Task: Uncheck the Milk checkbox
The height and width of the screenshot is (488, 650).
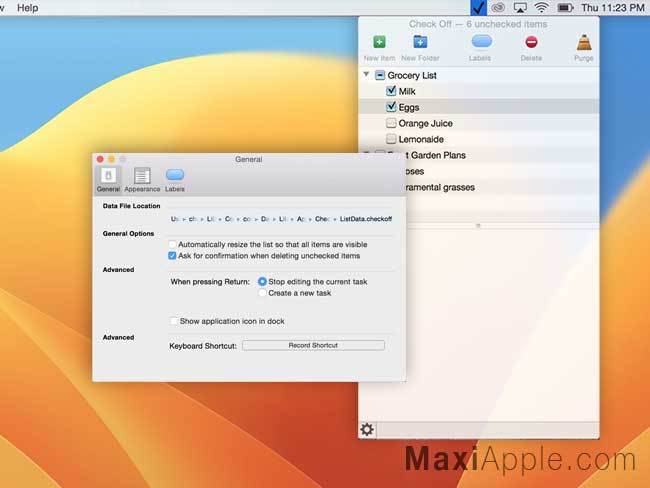Action: click(390, 91)
